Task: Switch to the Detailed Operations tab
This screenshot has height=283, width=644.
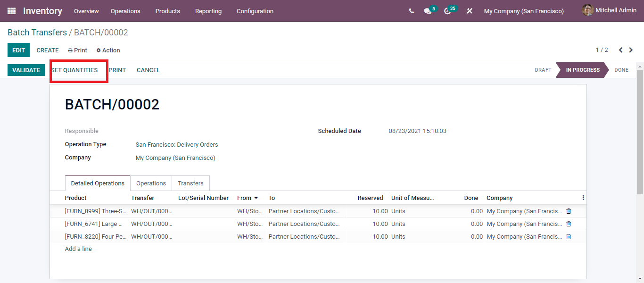Action: pos(98,183)
